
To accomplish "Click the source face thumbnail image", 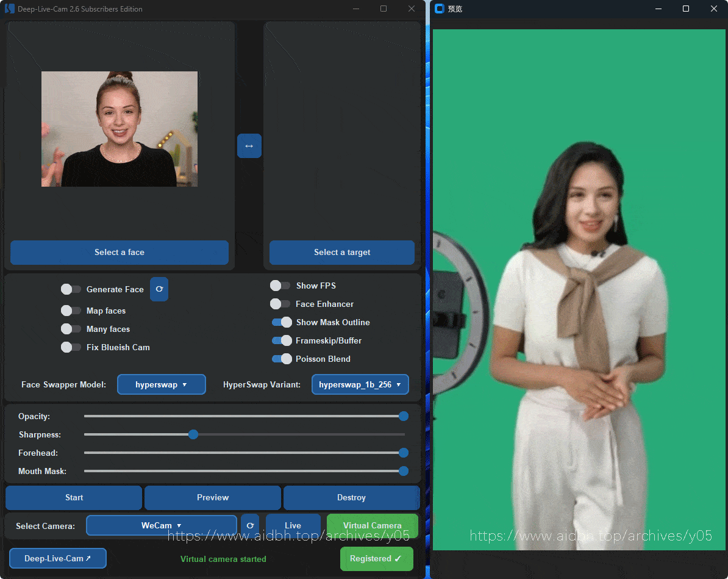I will click(120, 129).
